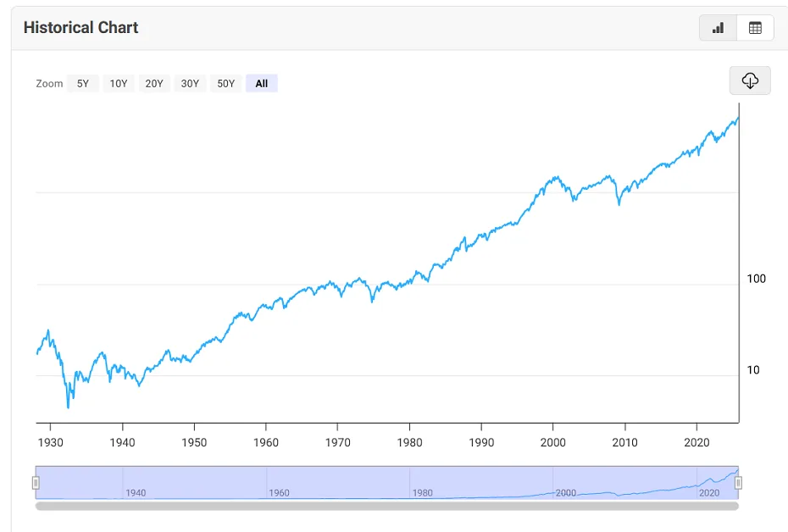788x532 pixels.
Task: Click 2000 in the navigator timeline
Action: point(565,493)
